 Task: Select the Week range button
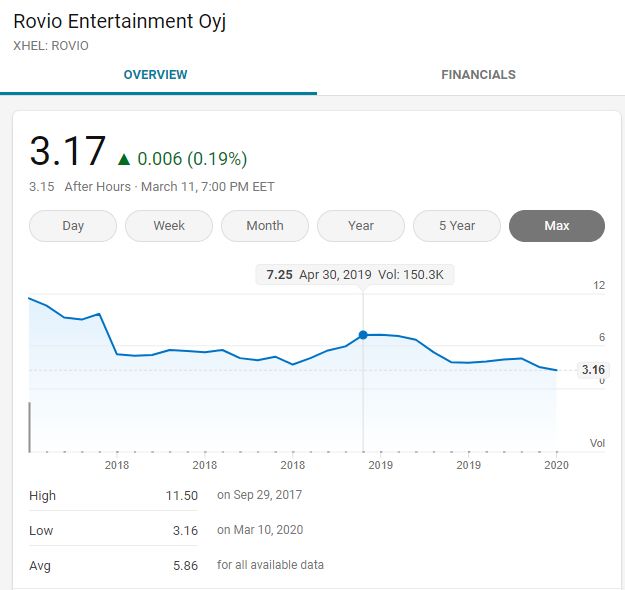click(x=169, y=226)
